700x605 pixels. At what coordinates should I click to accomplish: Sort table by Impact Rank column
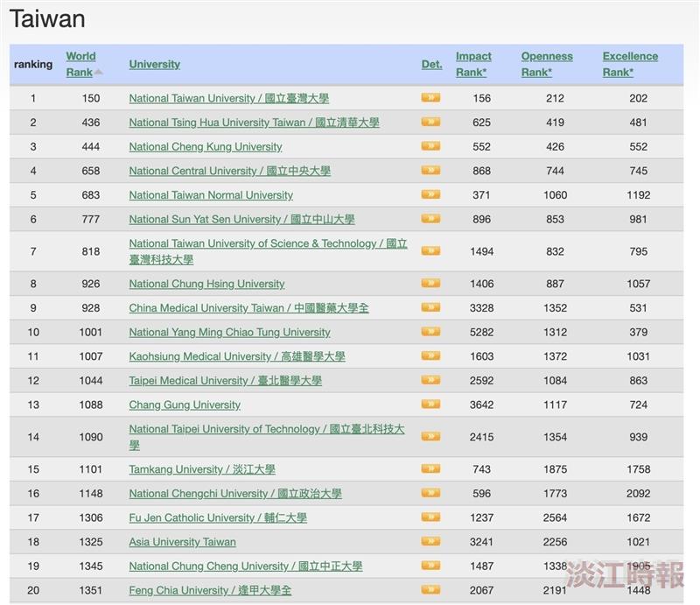[473, 64]
